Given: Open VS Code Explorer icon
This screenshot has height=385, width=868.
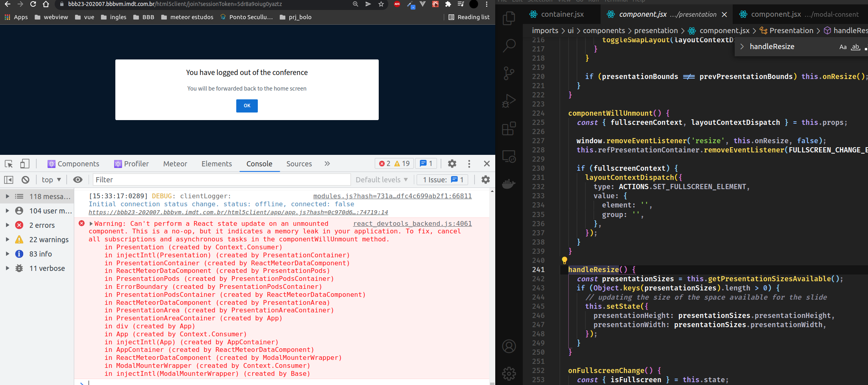Looking at the screenshot, I should [x=509, y=18].
